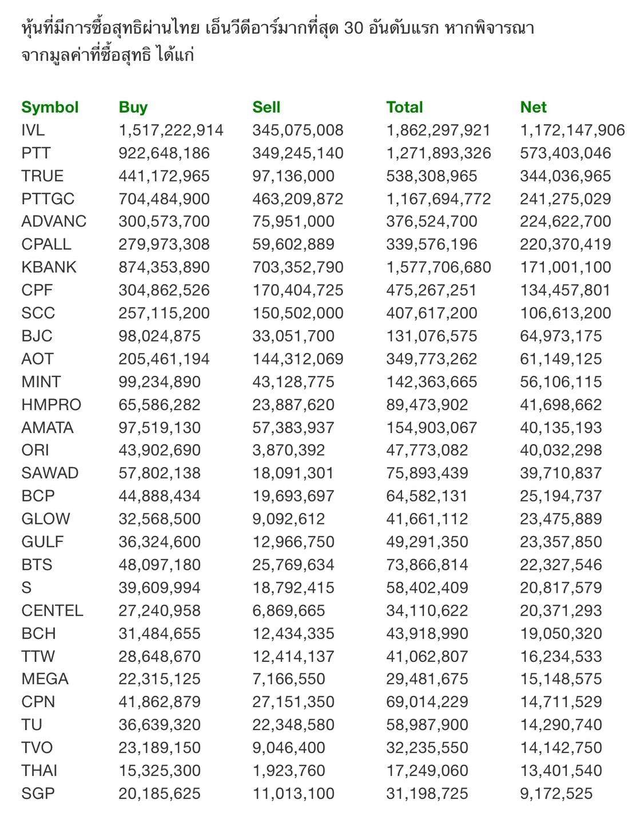Select the IVL stock symbol
644x833 pixels.
(33, 130)
